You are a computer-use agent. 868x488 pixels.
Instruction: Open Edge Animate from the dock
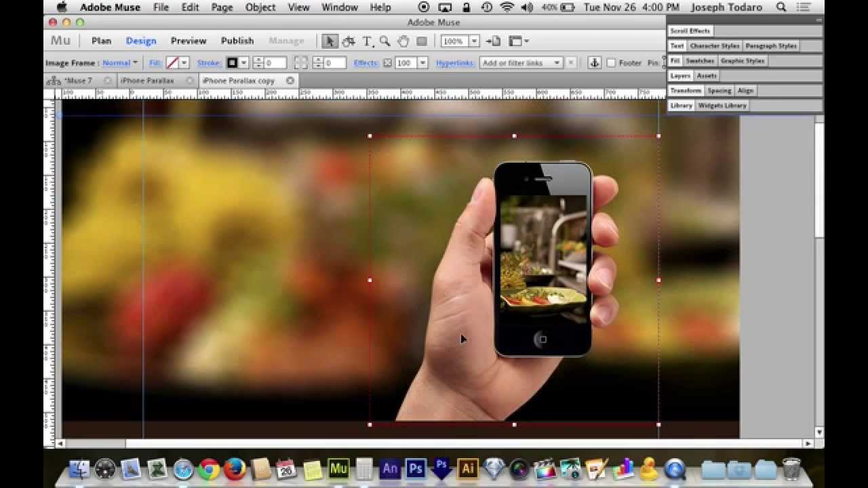pos(390,468)
